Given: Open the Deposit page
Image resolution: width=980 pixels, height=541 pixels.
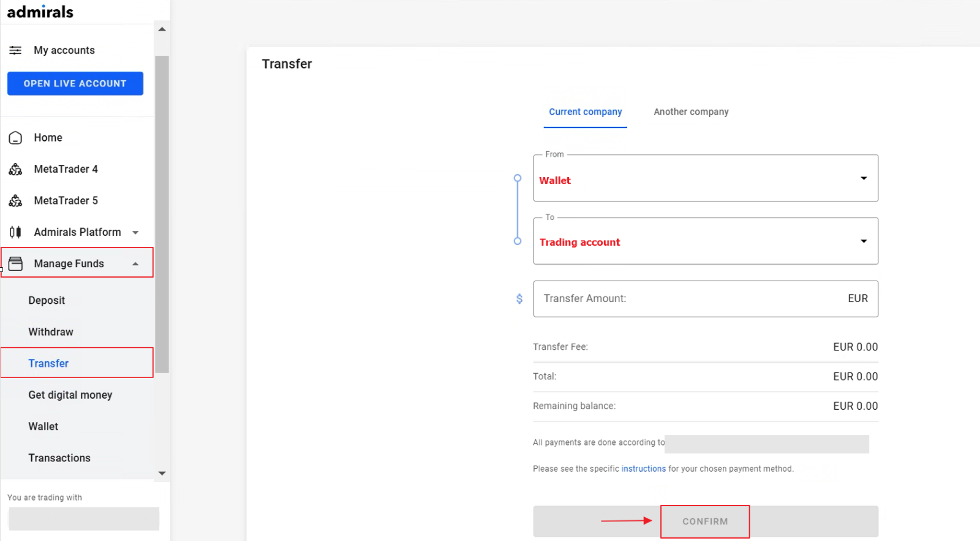Looking at the screenshot, I should [47, 300].
